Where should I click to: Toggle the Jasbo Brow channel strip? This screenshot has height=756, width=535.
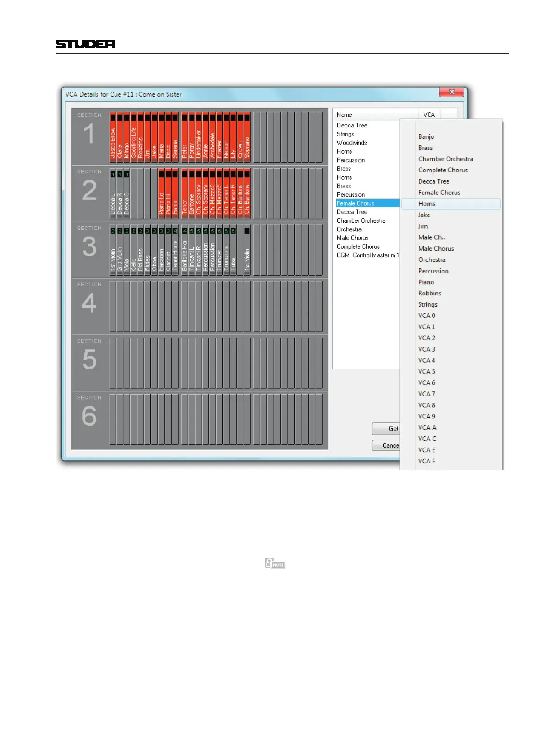point(113,137)
